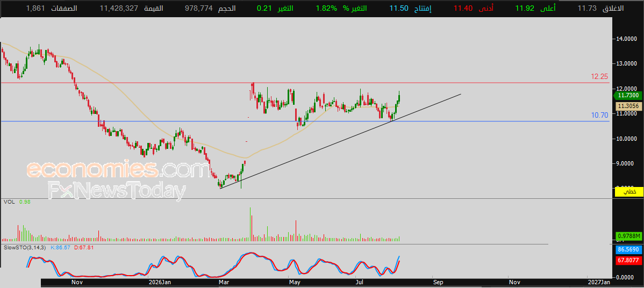The width and height of the screenshot is (644, 288).
Task: Select the yellow خطي scale label
Action: tap(629, 192)
